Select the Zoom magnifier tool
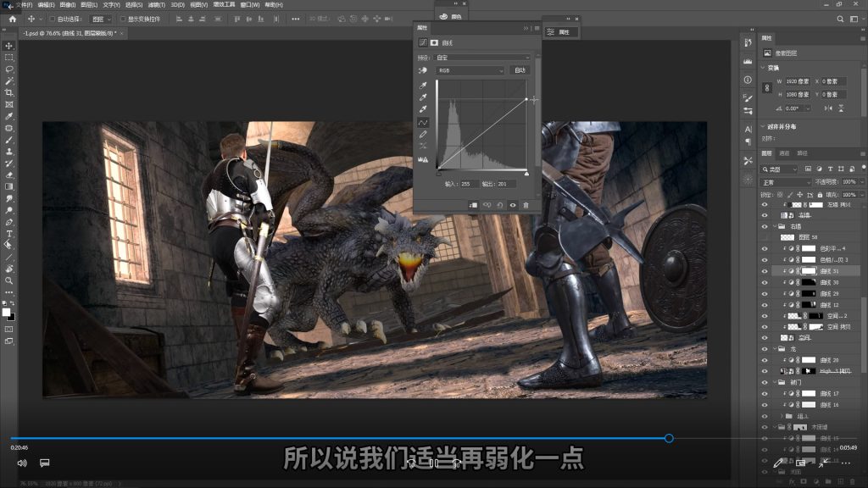868x488 pixels. 9,280
